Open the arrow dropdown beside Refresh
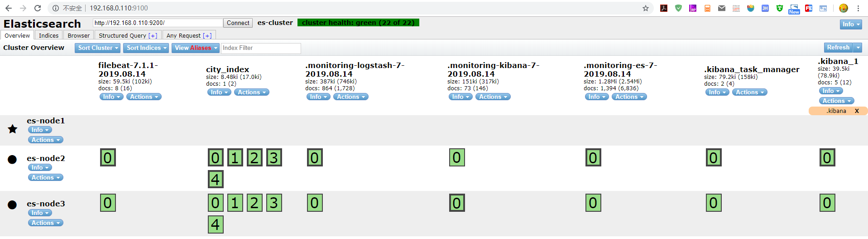868x239 pixels. click(x=858, y=48)
